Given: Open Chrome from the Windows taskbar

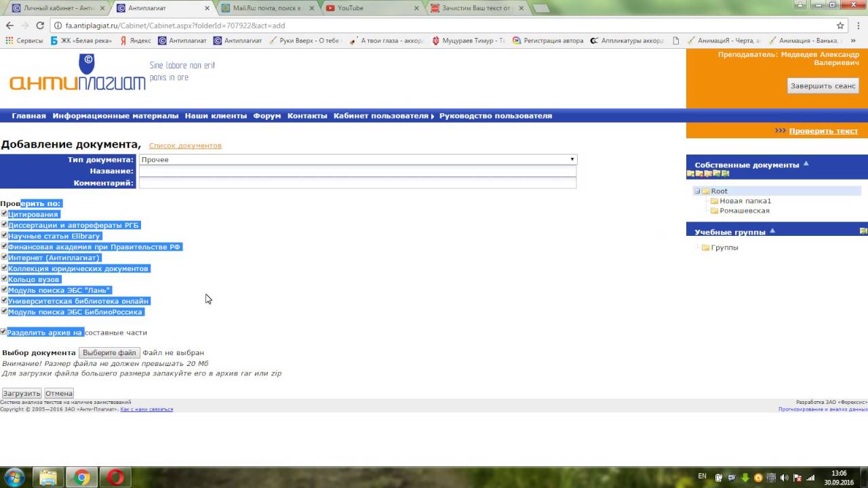Looking at the screenshot, I should tap(81, 478).
